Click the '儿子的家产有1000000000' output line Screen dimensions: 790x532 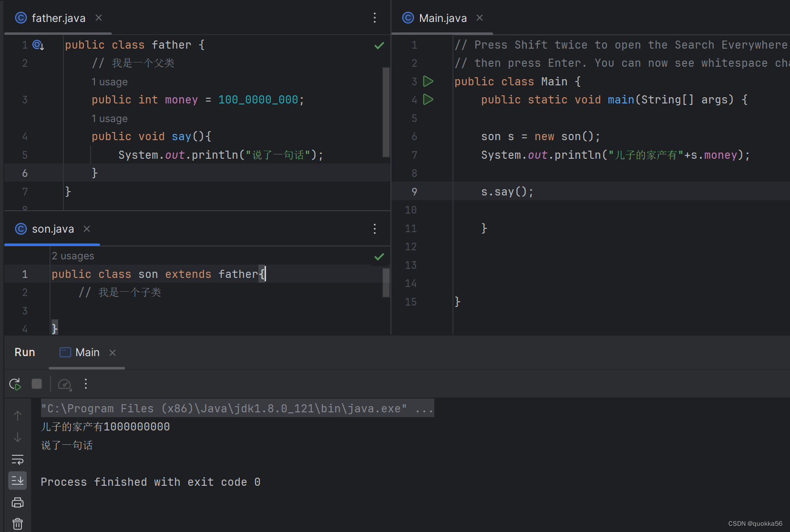point(105,427)
